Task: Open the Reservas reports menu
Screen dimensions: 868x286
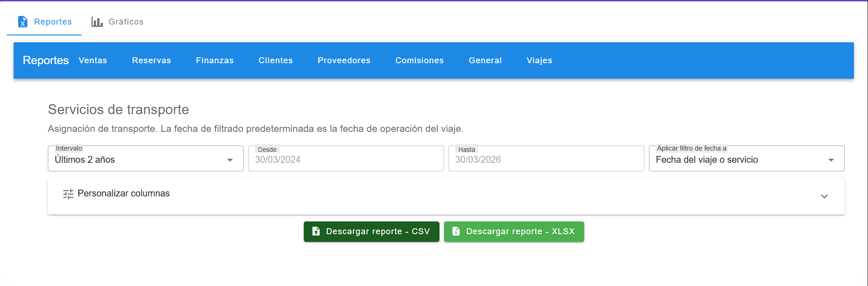Action: (151, 60)
